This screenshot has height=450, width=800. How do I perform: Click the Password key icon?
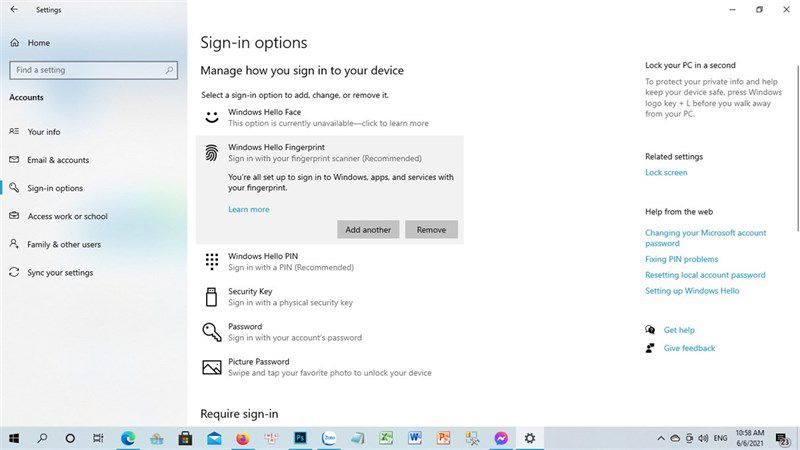(212, 332)
